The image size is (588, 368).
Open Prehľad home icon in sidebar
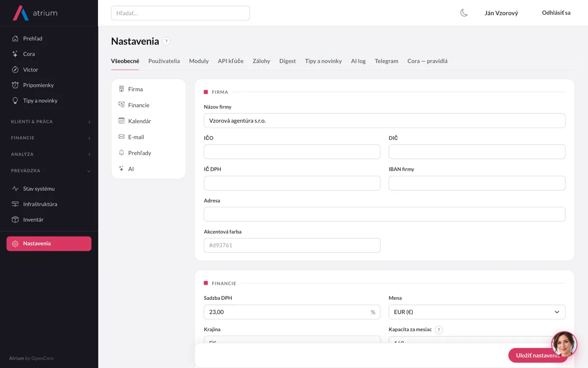point(15,38)
